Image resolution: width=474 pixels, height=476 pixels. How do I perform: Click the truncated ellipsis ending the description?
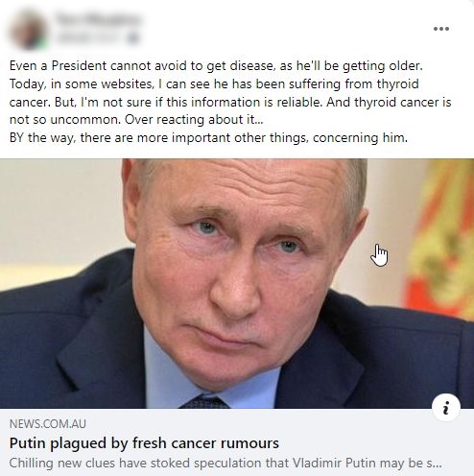(435, 464)
